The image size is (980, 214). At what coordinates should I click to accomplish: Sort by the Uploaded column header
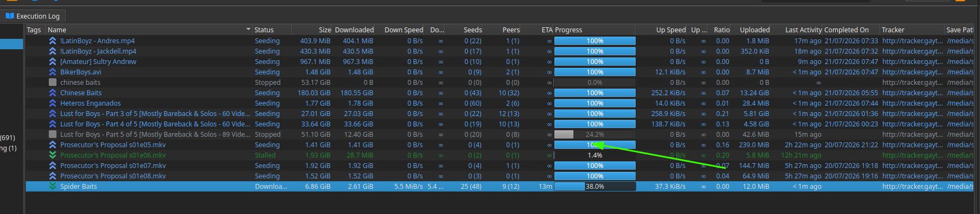click(755, 30)
